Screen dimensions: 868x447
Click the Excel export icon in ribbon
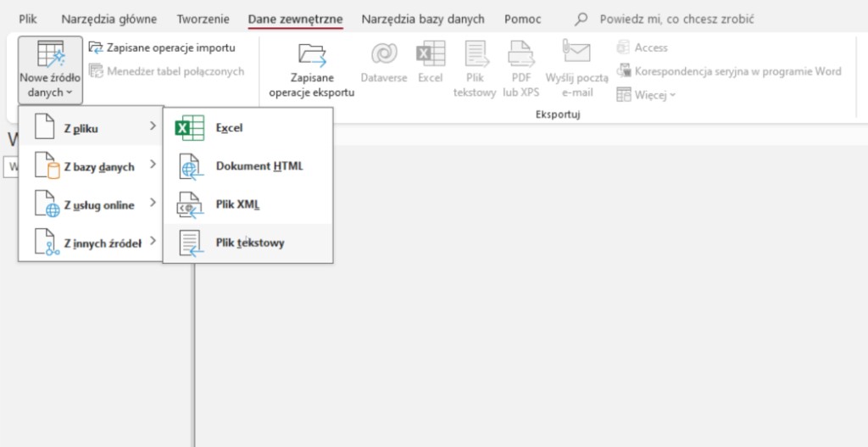(x=430, y=55)
